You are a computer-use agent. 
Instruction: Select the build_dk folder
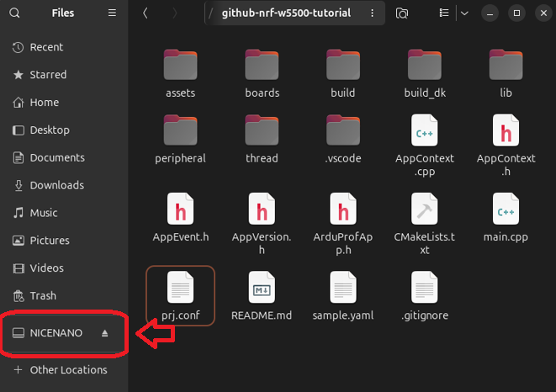point(425,74)
